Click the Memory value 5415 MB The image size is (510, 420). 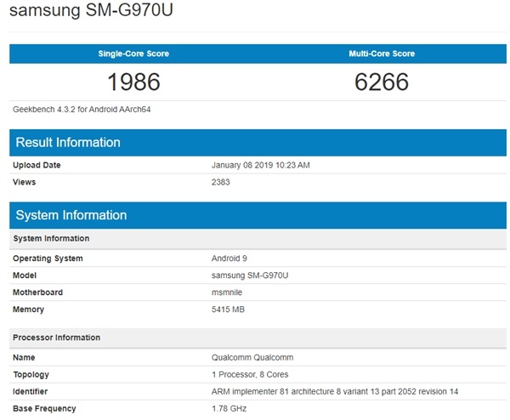click(x=228, y=309)
